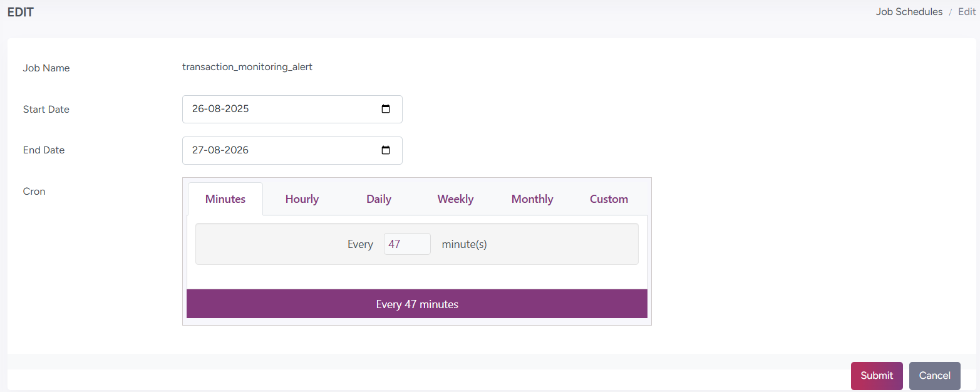This screenshot has width=980, height=392.
Task: Click the Edit breadcrumb item
Action: 966,12
